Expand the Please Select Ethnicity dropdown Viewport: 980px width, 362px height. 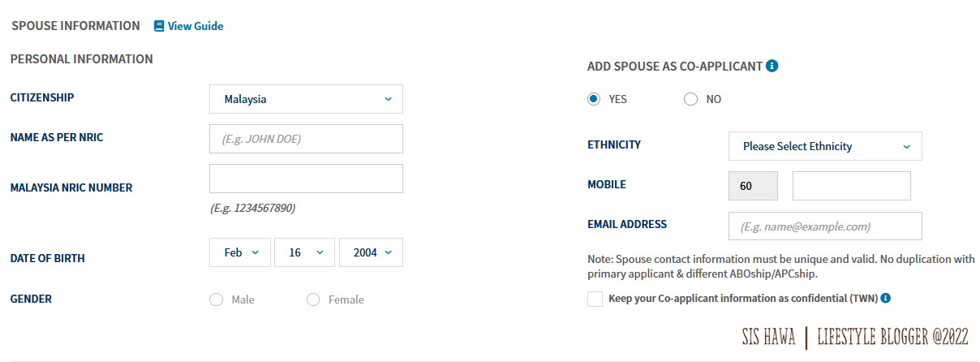click(x=825, y=146)
